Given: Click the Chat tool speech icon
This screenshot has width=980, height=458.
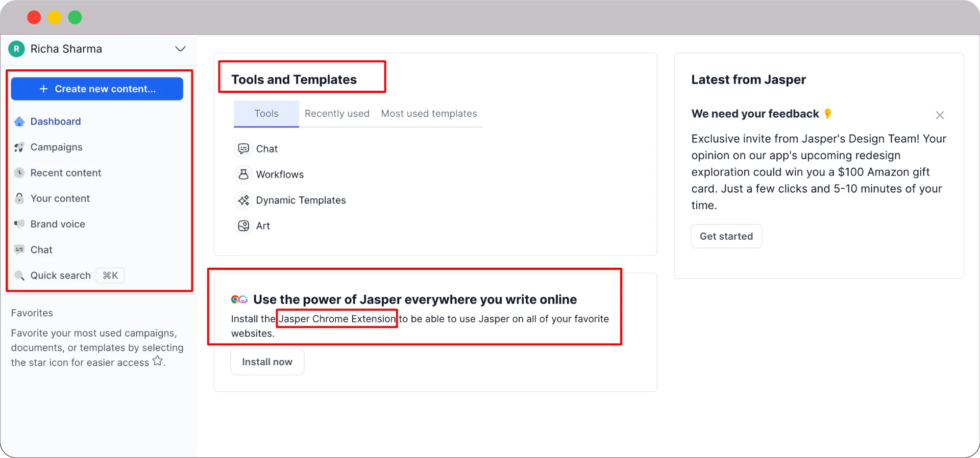Looking at the screenshot, I should (x=243, y=148).
